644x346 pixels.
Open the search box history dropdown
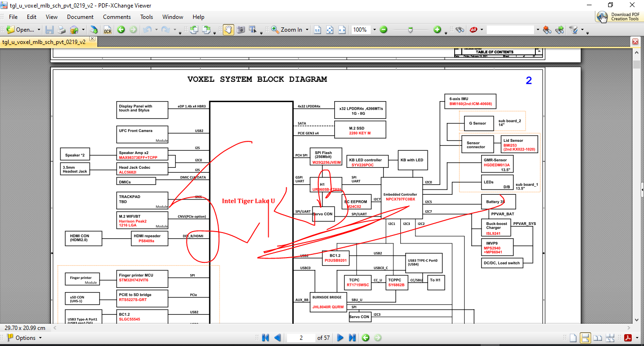538,29
